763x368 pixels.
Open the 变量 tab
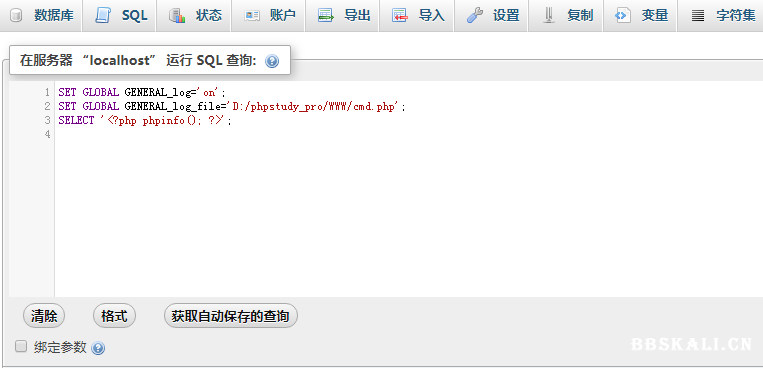(x=640, y=16)
